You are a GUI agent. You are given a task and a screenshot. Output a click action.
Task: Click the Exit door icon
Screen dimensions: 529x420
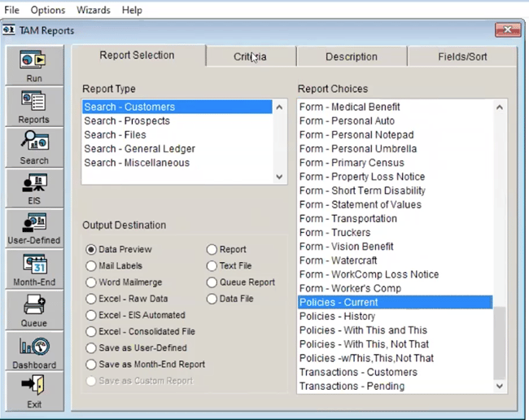pyautogui.click(x=34, y=392)
